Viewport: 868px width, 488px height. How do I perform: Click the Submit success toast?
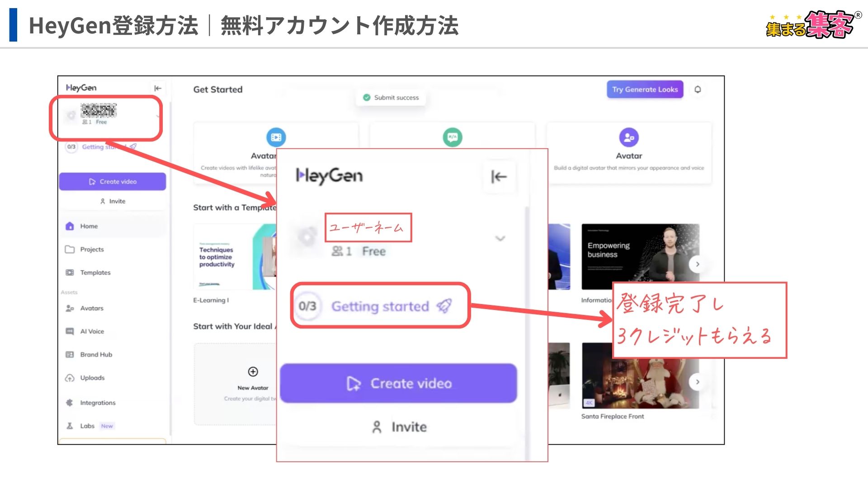[391, 98]
